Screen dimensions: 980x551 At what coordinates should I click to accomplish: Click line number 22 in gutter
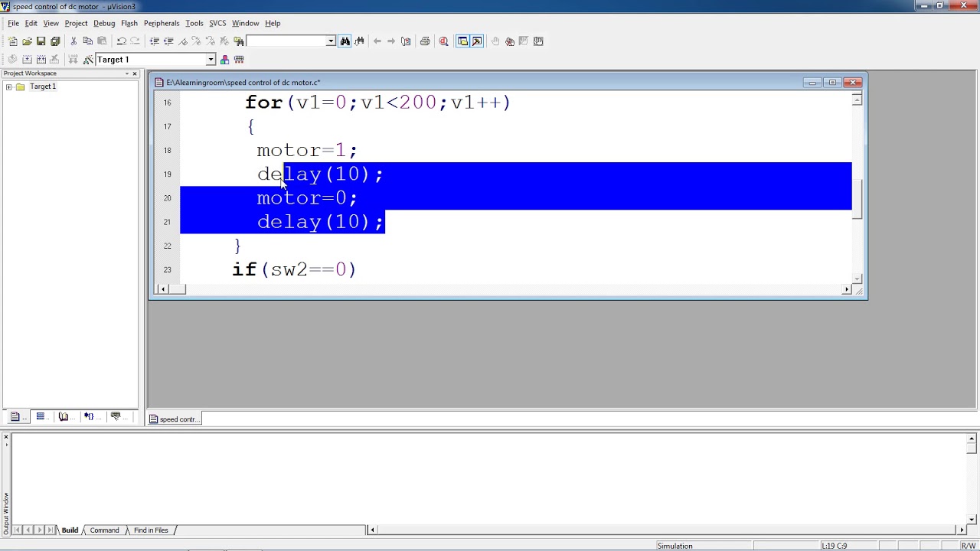(x=167, y=246)
